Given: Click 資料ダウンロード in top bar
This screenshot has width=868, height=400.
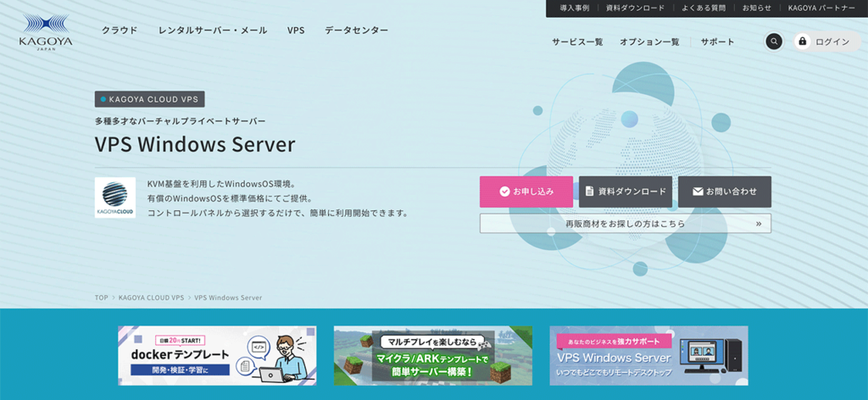Looking at the screenshot, I should (x=636, y=8).
